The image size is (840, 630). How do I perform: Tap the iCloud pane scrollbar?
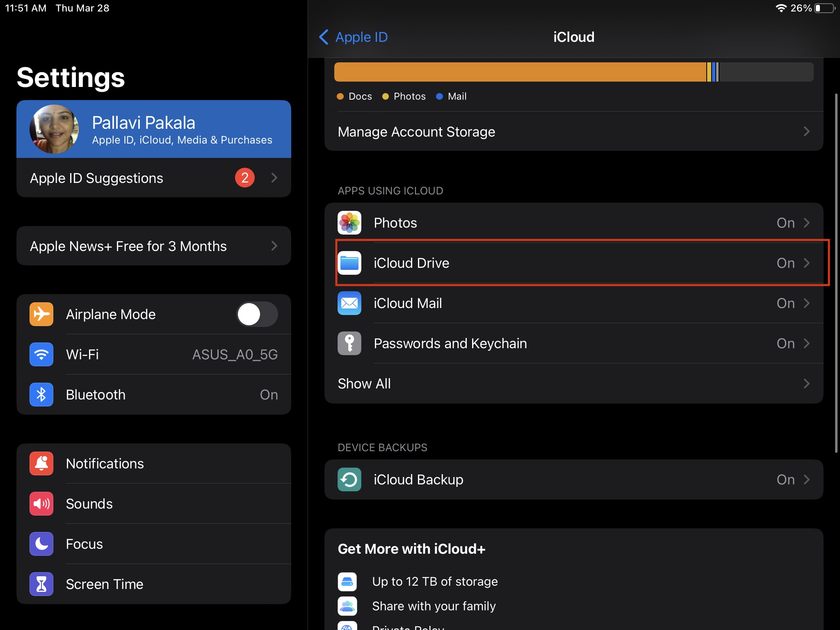[836, 273]
